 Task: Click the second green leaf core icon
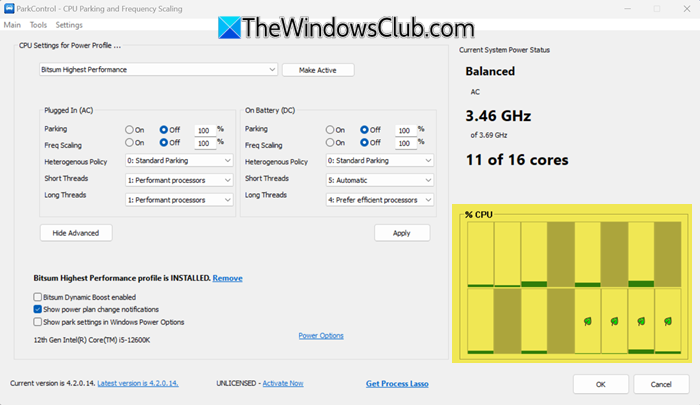614,321
